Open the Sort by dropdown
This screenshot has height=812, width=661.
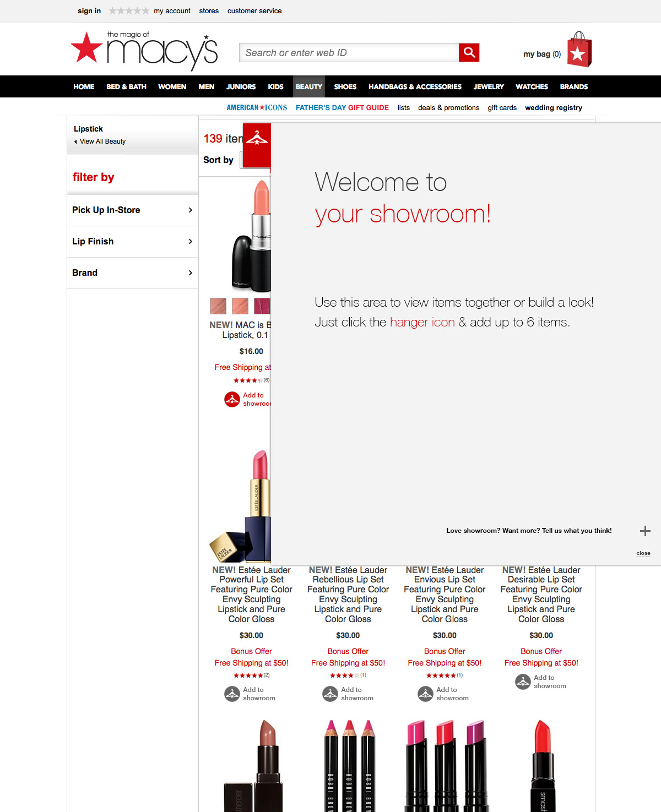(256, 160)
